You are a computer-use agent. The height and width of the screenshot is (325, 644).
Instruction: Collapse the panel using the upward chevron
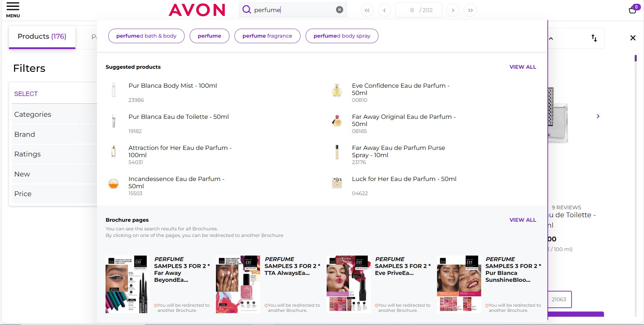(551, 38)
